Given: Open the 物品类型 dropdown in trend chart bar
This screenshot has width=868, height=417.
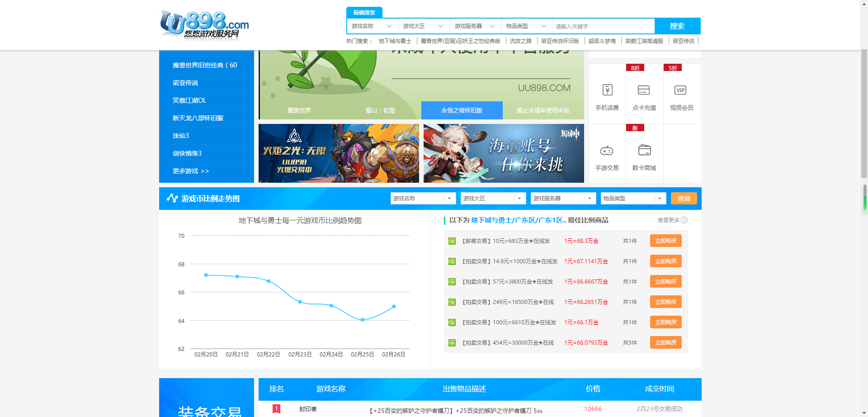Looking at the screenshot, I should point(633,199).
